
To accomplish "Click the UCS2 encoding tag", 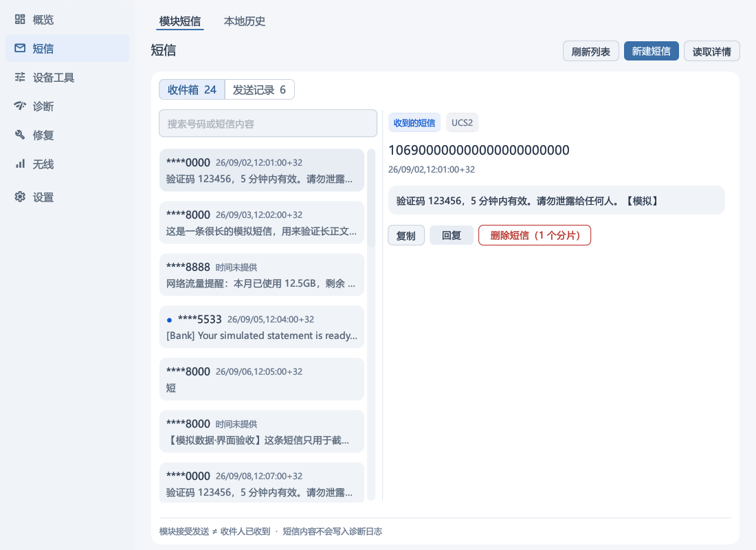I will (462, 122).
